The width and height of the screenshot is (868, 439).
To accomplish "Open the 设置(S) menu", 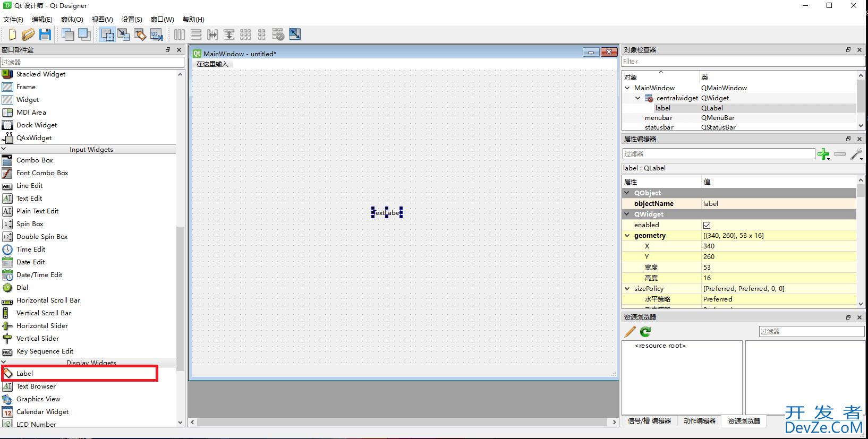I will (132, 19).
